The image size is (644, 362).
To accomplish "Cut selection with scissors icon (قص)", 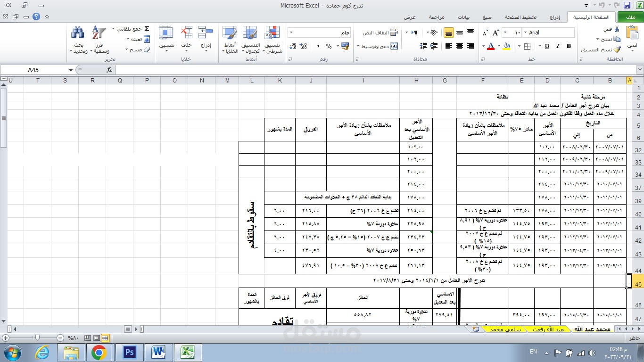I will pyautogui.click(x=617, y=29).
